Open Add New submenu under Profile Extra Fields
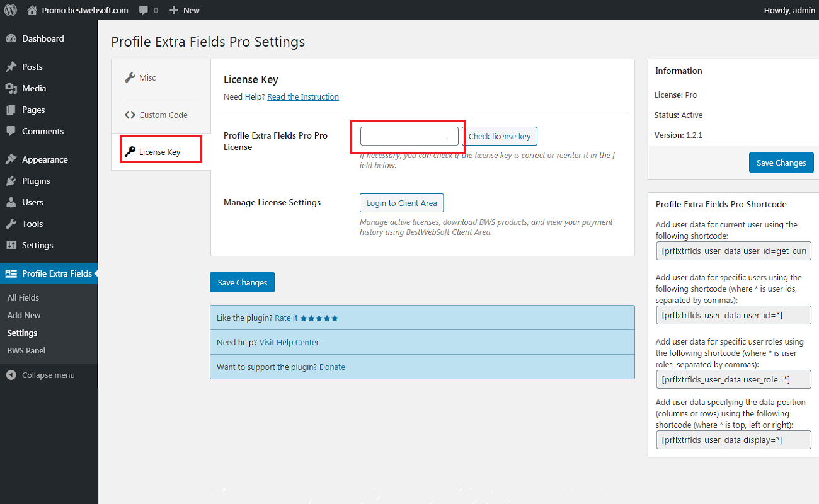 pyautogui.click(x=24, y=315)
